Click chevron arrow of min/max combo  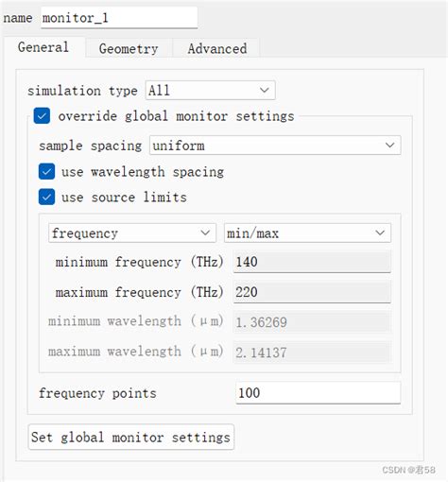pyautogui.click(x=380, y=233)
